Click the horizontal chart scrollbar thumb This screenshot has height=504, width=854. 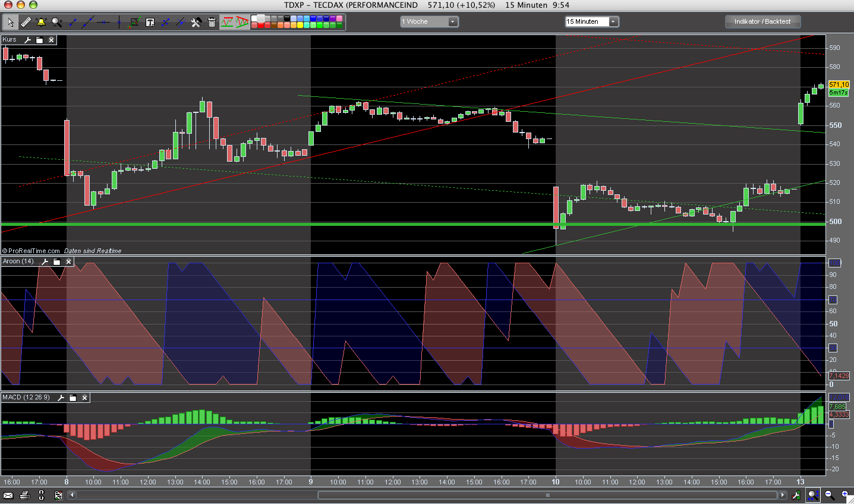(548, 495)
